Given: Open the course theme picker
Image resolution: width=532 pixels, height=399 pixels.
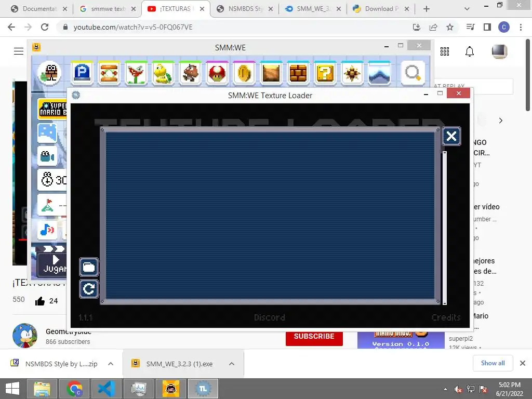Looking at the screenshot, I should [47, 132].
